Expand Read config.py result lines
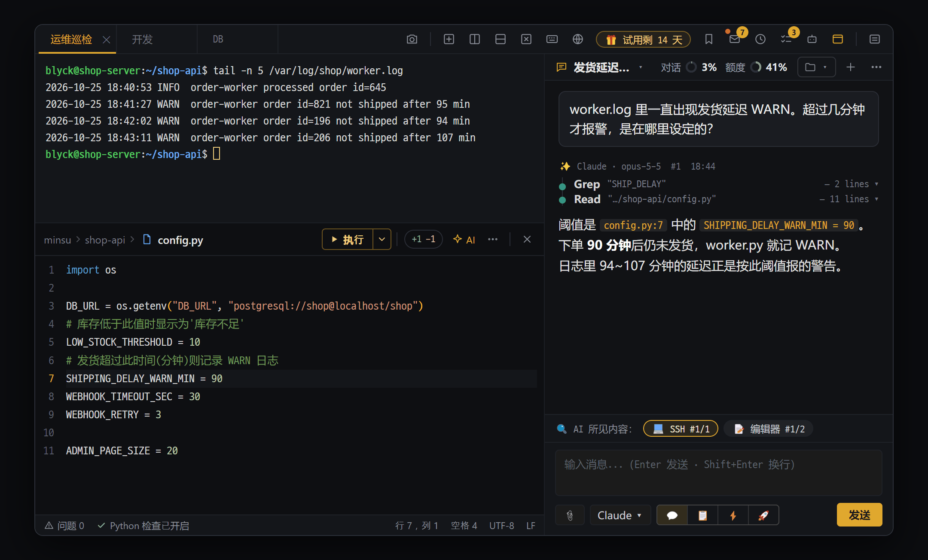 click(849, 199)
